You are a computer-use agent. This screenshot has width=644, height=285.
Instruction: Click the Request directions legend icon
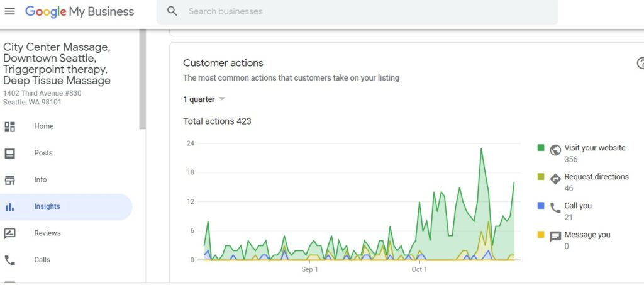555,179
